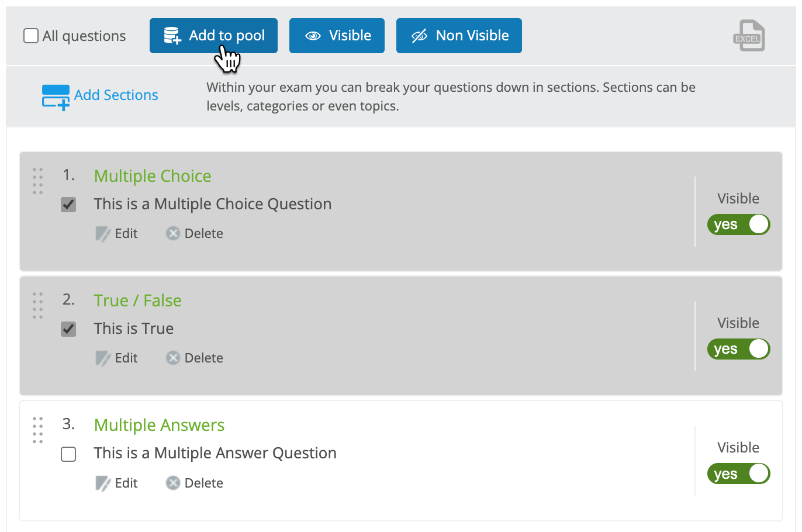
Task: Click the Edit icon for True / False question
Action: (103, 357)
